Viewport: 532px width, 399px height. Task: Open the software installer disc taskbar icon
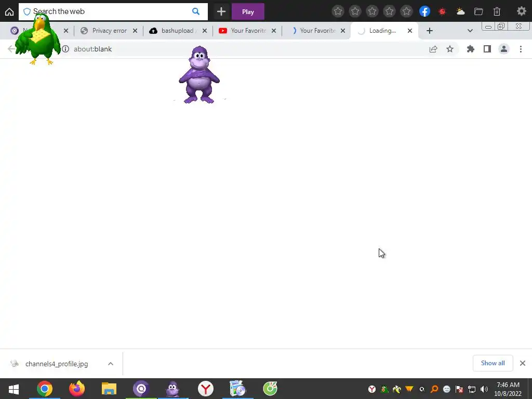[x=238, y=389]
